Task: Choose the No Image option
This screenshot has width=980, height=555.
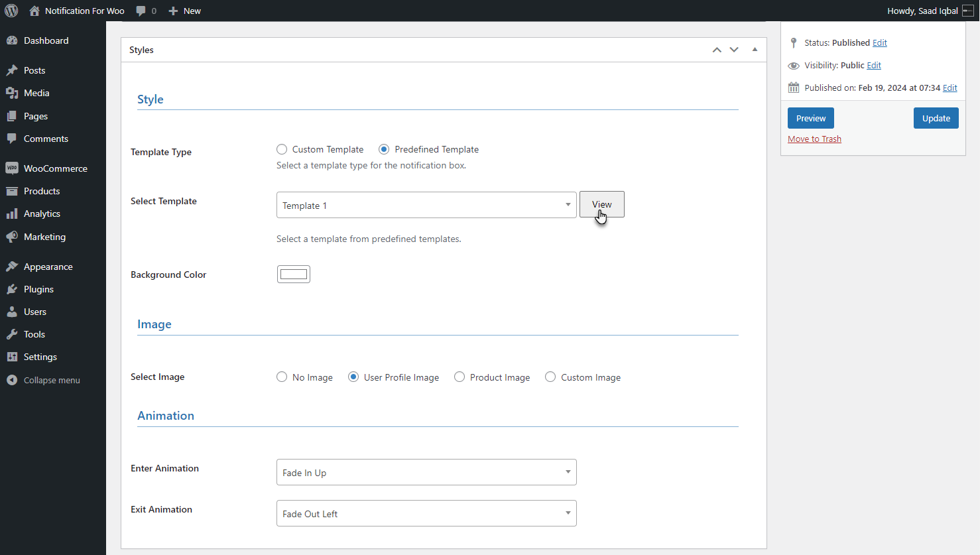Action: pyautogui.click(x=282, y=377)
